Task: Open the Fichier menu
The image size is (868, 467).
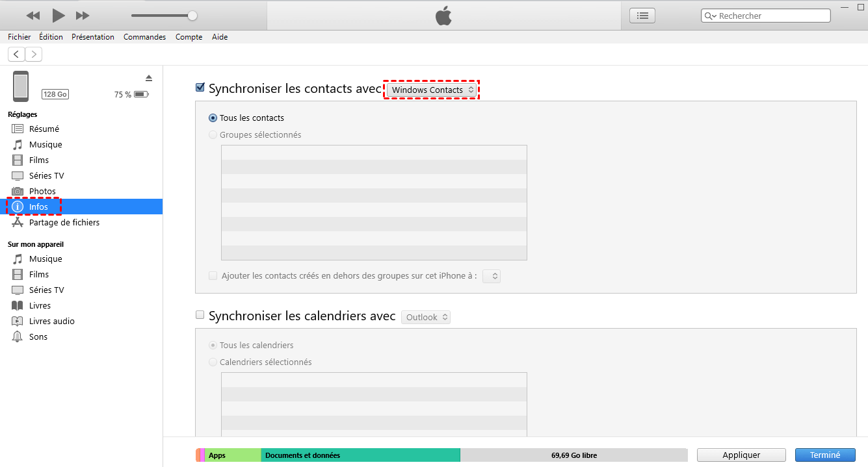Action: [x=19, y=36]
